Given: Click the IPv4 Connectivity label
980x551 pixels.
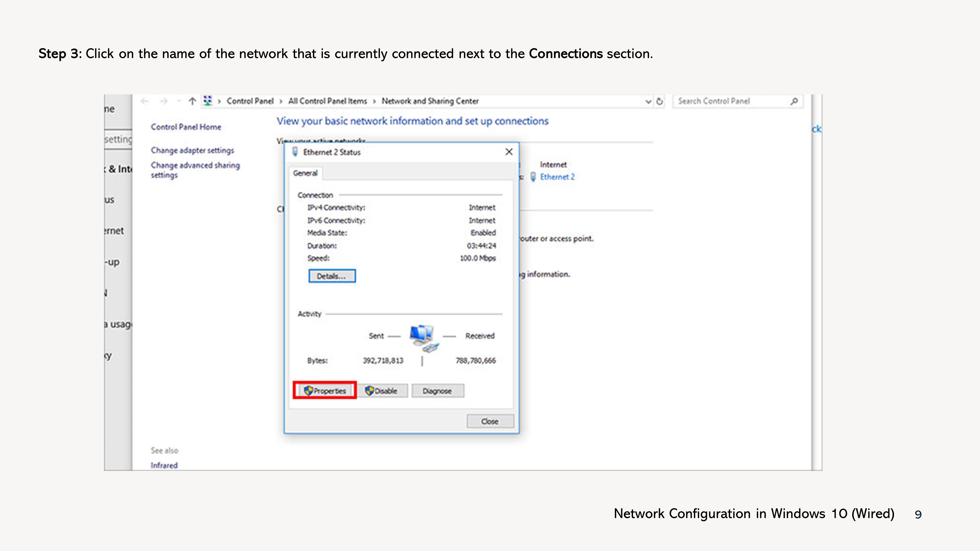Looking at the screenshot, I should pos(336,208).
